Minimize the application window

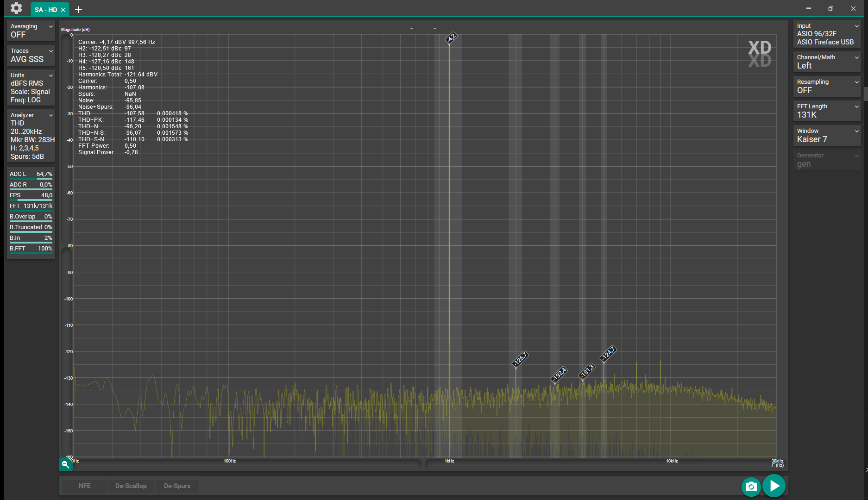[809, 8]
